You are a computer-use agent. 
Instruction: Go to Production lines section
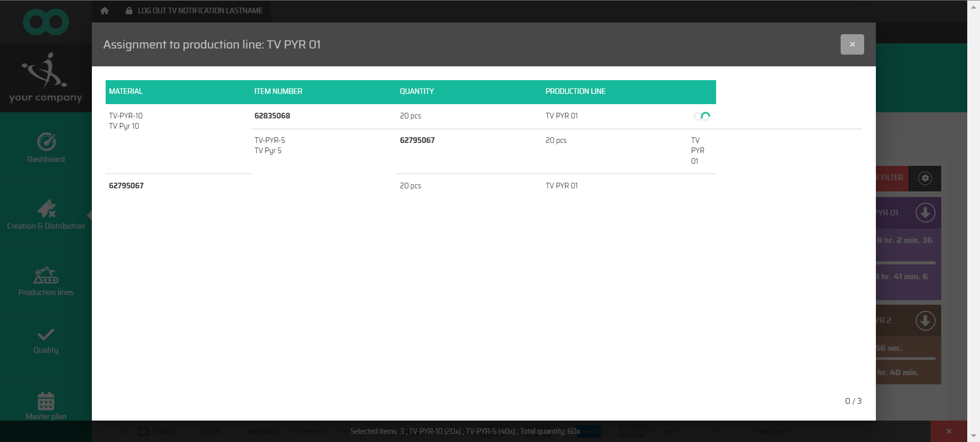click(x=46, y=281)
